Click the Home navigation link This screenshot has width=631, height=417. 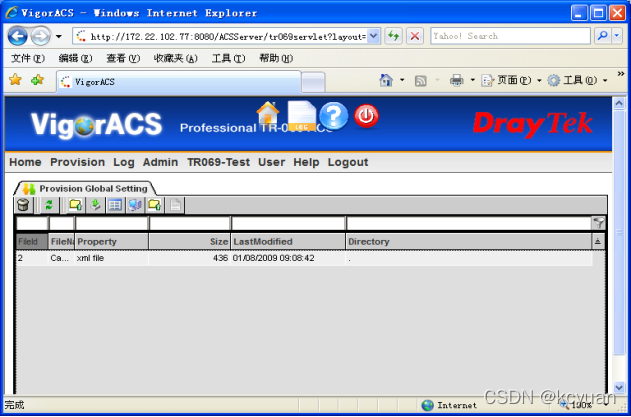(x=25, y=162)
